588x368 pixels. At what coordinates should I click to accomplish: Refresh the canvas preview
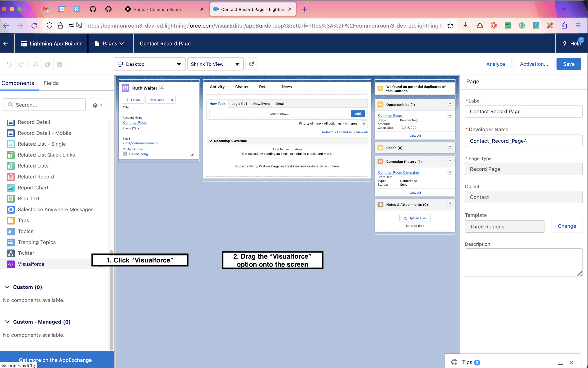tap(251, 64)
